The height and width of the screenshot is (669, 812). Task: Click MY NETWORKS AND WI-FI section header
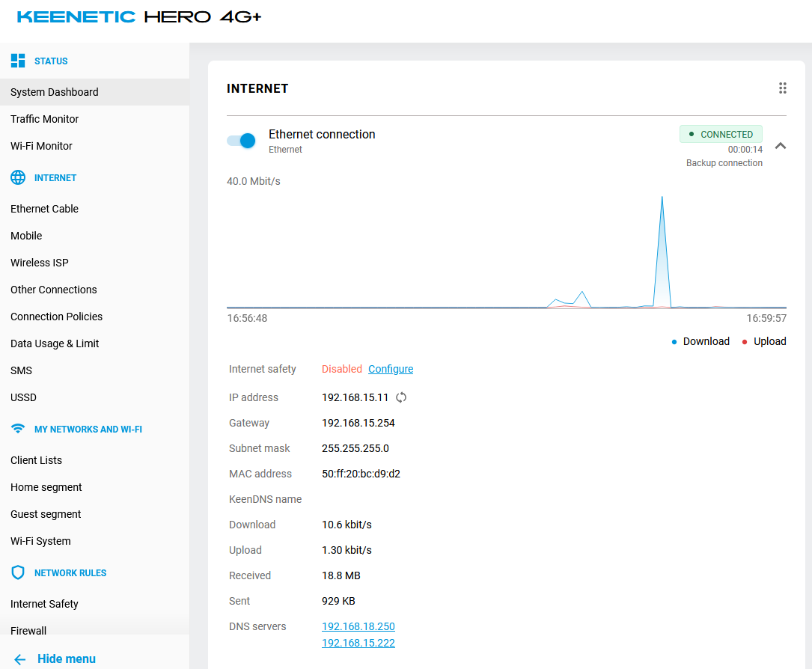pyautogui.click(x=88, y=430)
